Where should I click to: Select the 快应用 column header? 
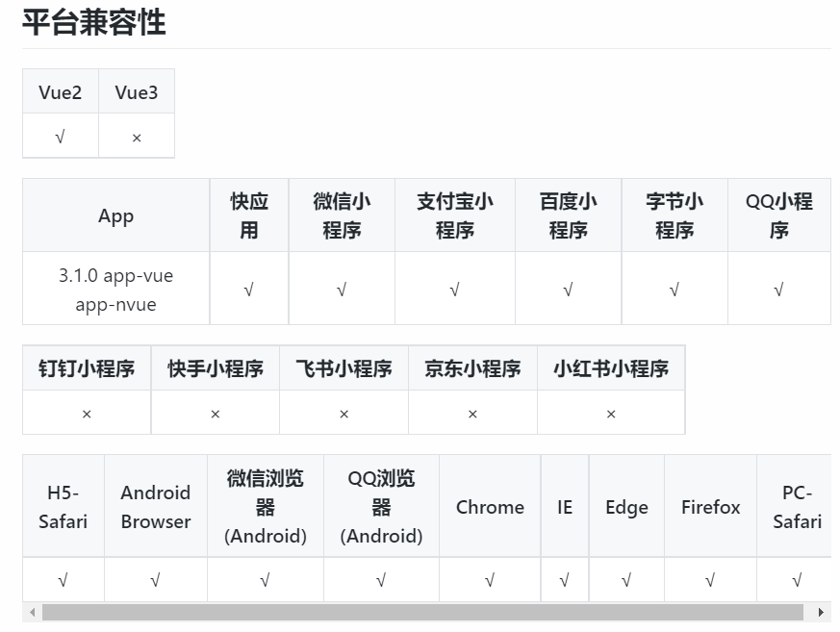point(249,214)
